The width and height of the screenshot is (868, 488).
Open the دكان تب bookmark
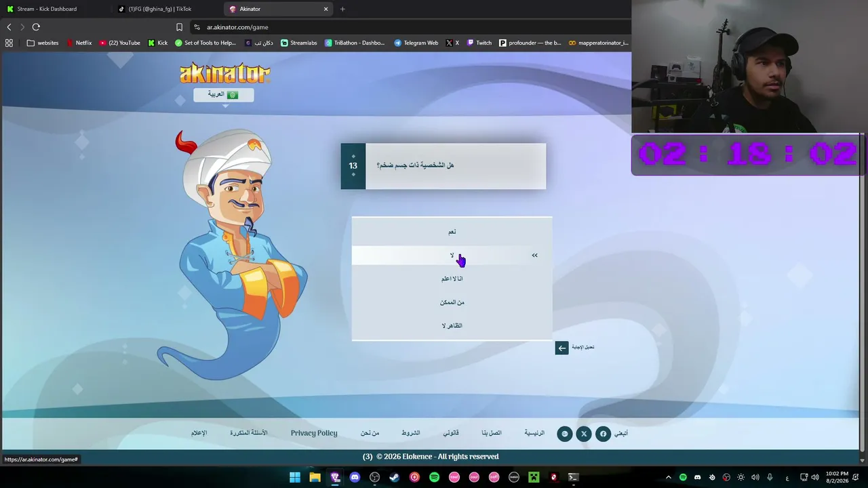click(x=258, y=43)
